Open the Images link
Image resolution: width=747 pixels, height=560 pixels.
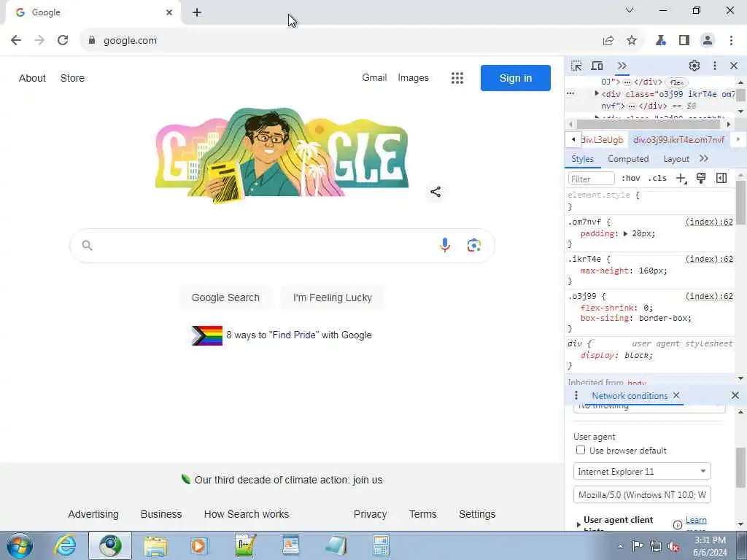413,77
